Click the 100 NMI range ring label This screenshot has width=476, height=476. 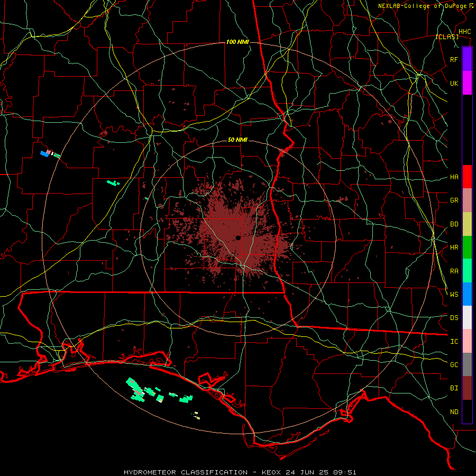(x=237, y=42)
